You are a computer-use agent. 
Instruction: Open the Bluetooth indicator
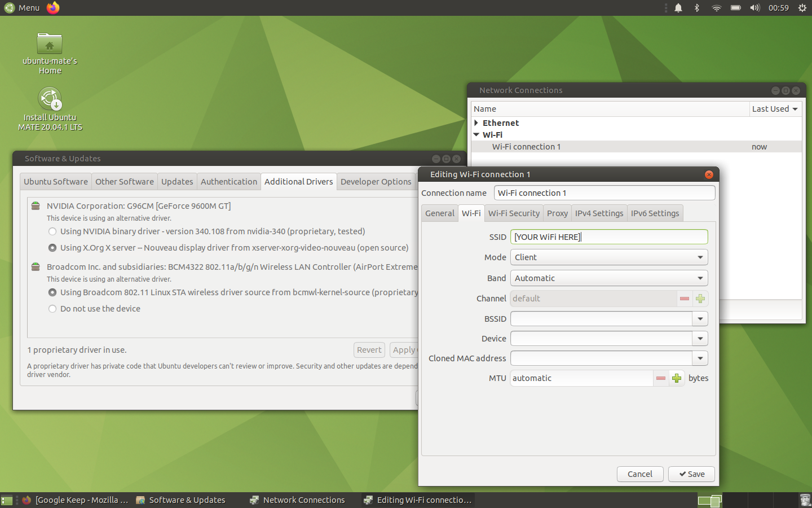[x=697, y=8]
